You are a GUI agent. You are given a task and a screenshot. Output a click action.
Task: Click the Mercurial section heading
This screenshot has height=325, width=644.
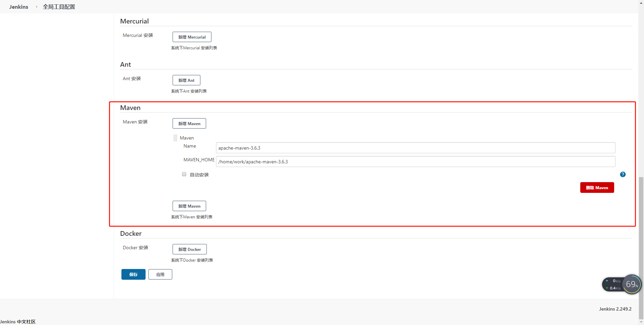(135, 21)
